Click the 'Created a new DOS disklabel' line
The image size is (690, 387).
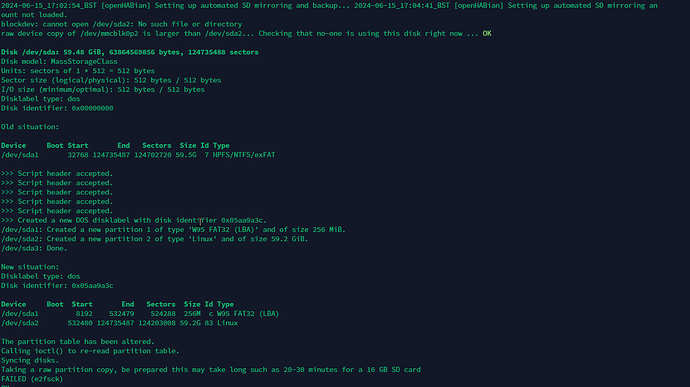[x=134, y=220]
